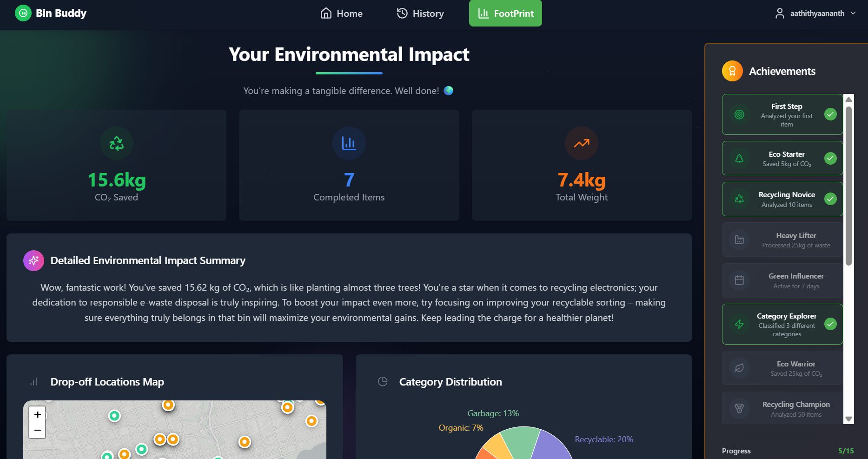The width and height of the screenshot is (868, 459).
Task: Select the FootPrint tab
Action: pos(505,13)
